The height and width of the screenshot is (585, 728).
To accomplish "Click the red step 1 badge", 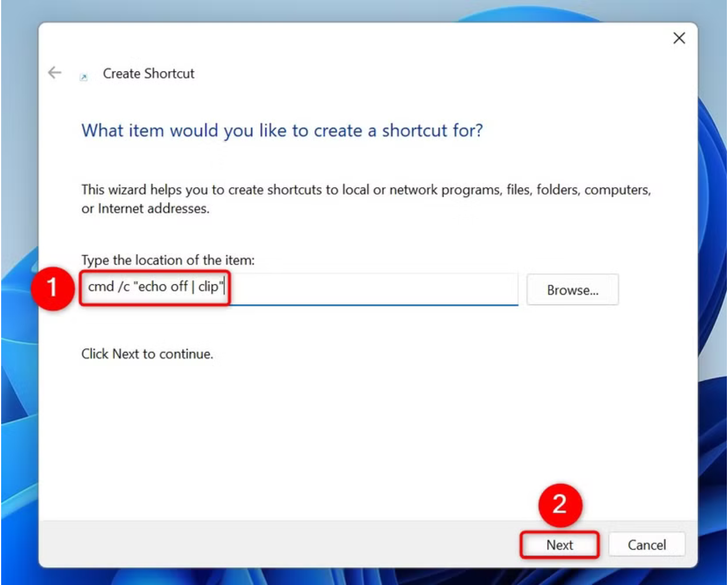I will (53, 287).
